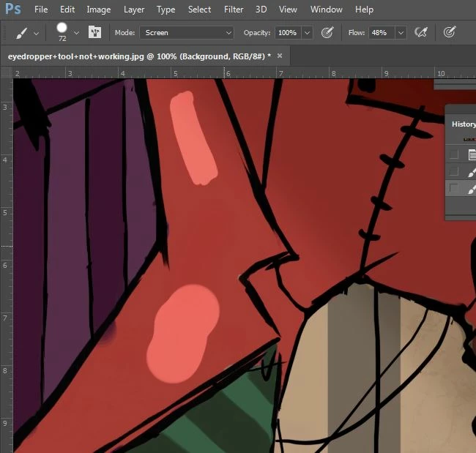Toggle the Brush Settings panel icon
This screenshot has height=453, width=476.
click(x=94, y=32)
